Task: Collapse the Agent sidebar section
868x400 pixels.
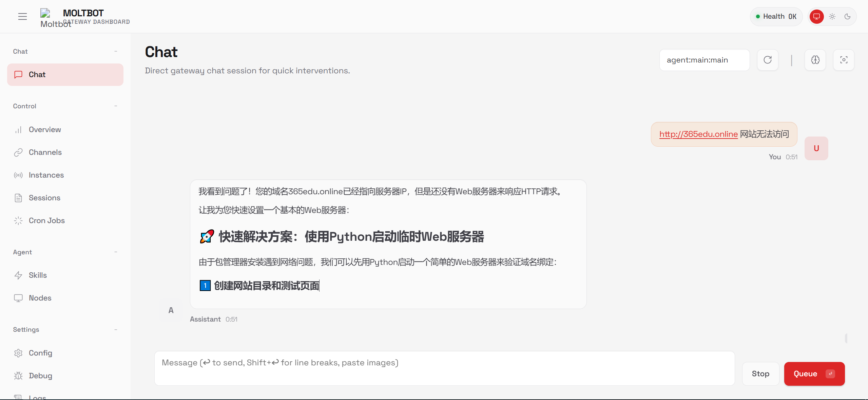Action: tap(116, 252)
